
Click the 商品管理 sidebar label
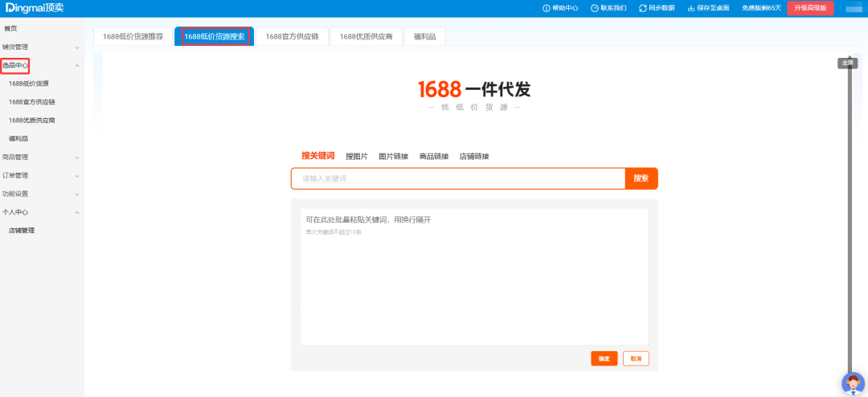click(x=15, y=158)
